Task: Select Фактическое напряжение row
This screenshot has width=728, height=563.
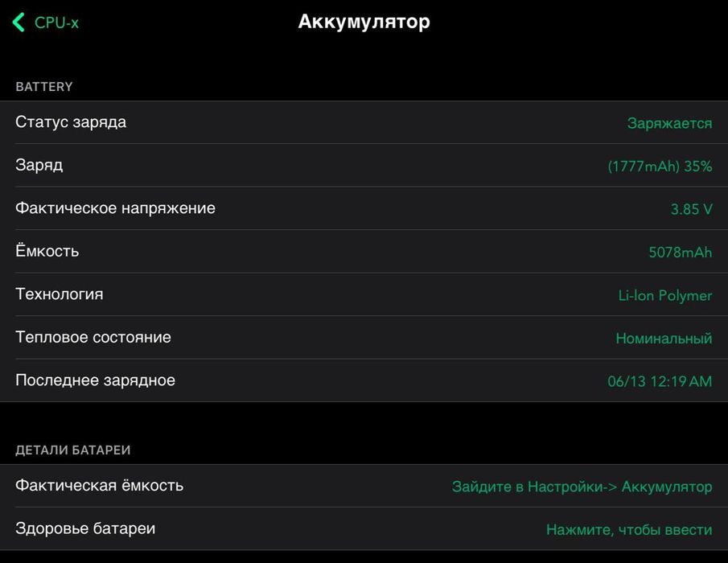Action: pos(115,208)
